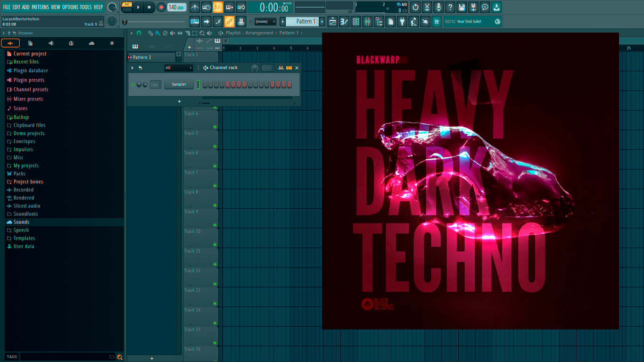
Task: Click the song position slider
Action: pyautogui.click(x=154, y=22)
